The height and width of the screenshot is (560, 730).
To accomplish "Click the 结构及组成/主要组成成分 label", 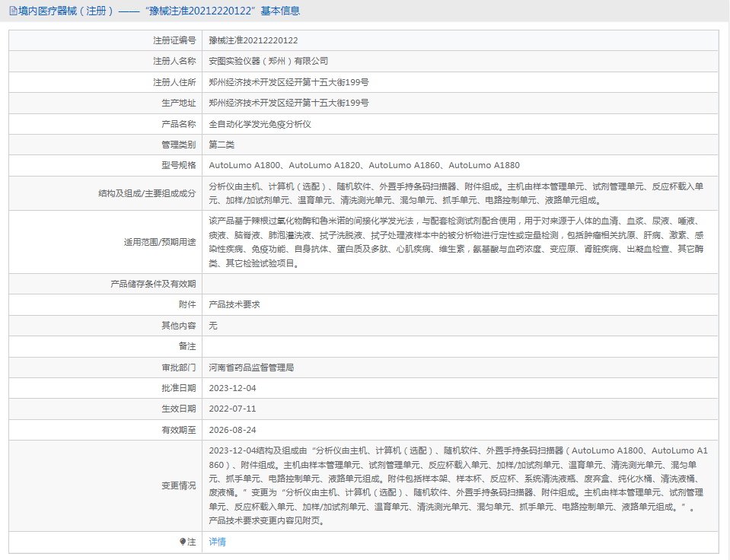I will coord(147,193).
